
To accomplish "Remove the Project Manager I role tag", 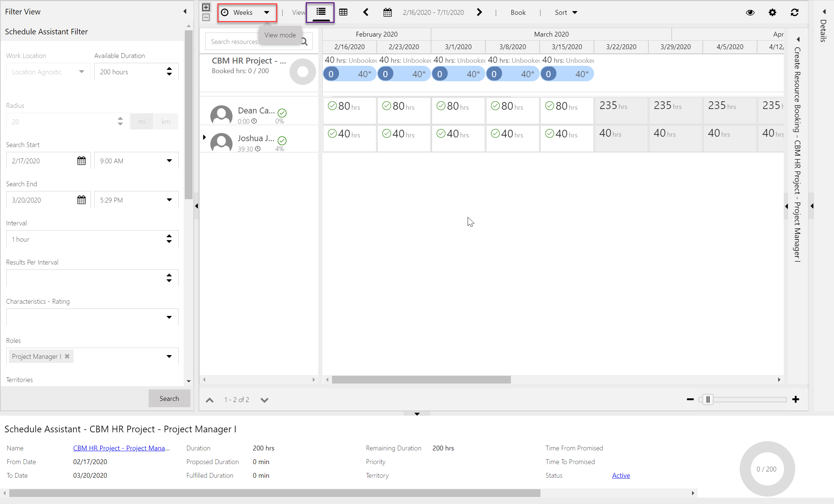I will [67, 356].
